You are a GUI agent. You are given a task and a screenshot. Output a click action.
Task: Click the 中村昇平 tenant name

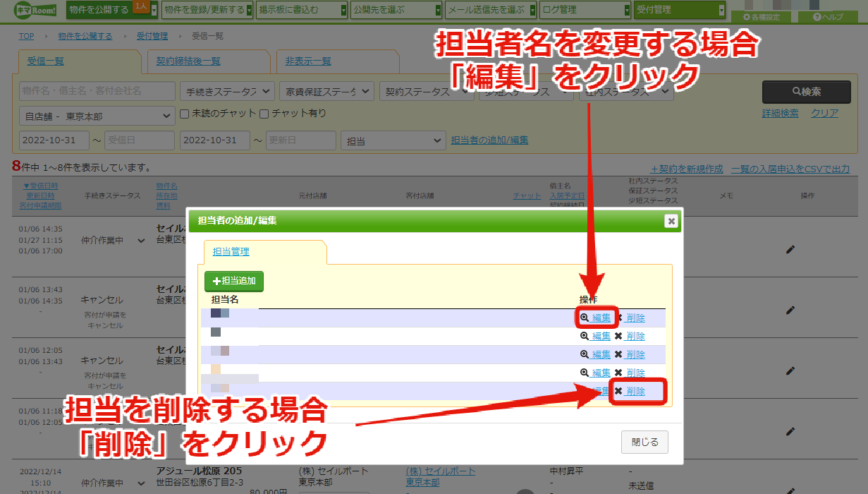(568, 471)
